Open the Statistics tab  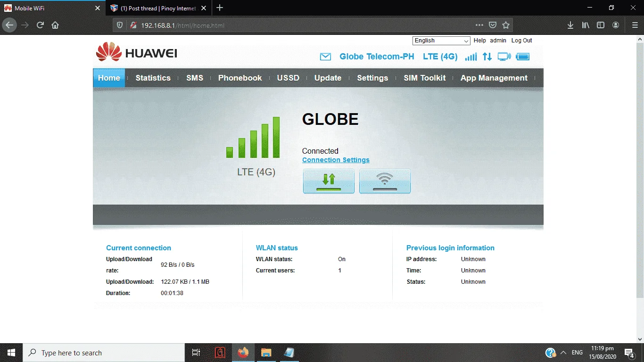point(153,78)
